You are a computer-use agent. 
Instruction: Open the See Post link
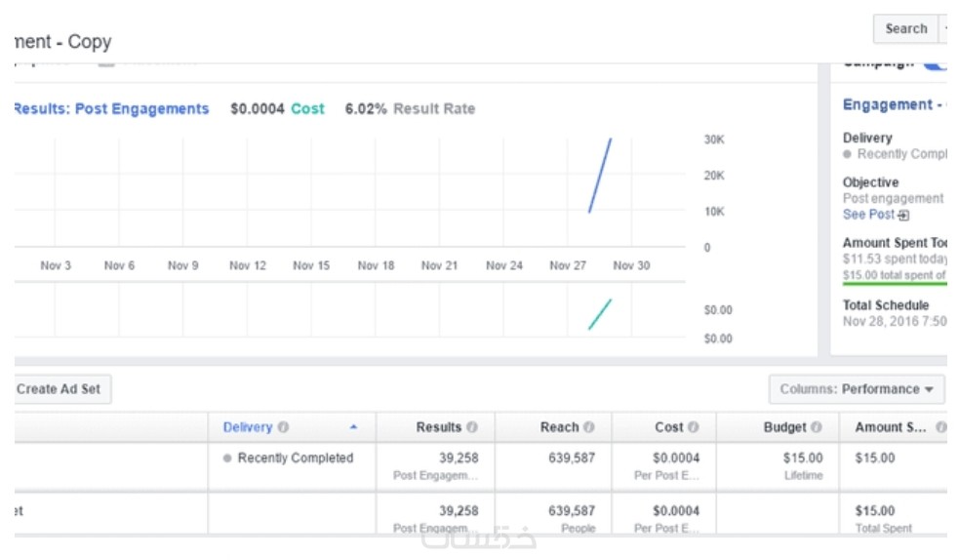pos(868,215)
